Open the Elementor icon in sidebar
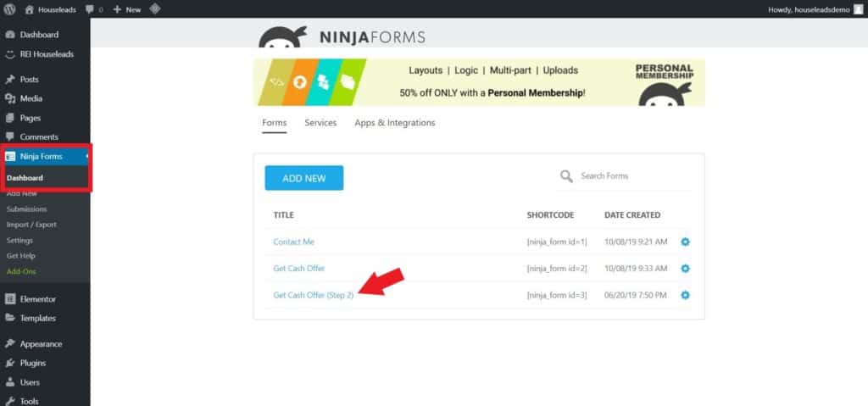The width and height of the screenshot is (868, 406). pyautogui.click(x=10, y=299)
